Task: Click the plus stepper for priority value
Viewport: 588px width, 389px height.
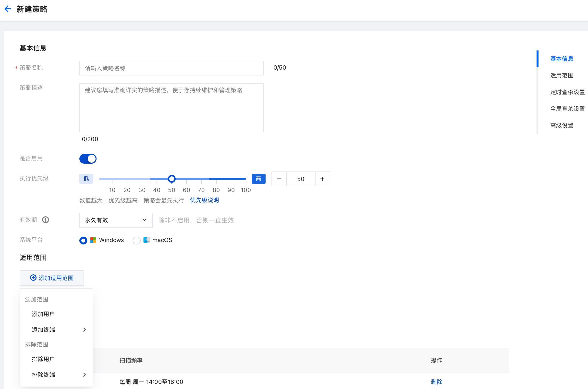Action: [322, 179]
